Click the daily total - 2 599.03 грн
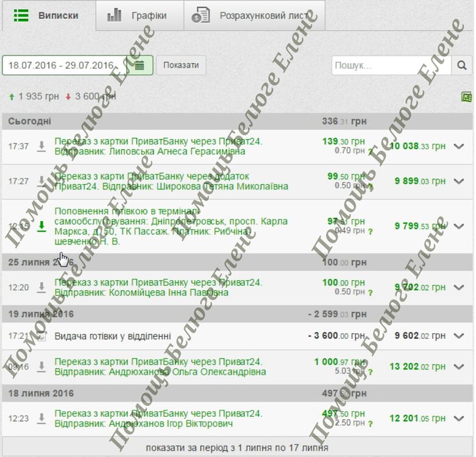Viewport: 476px width, 457px height. [337, 314]
